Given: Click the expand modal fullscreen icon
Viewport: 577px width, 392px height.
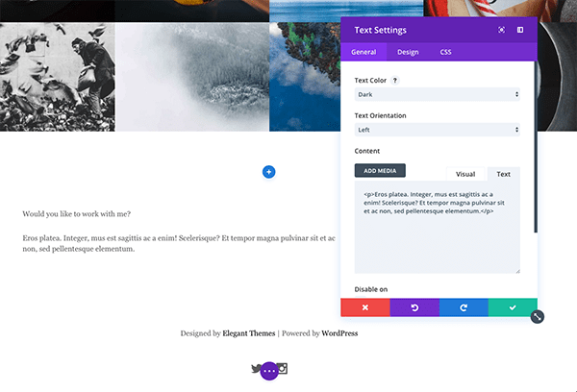Looking at the screenshot, I should [501, 30].
